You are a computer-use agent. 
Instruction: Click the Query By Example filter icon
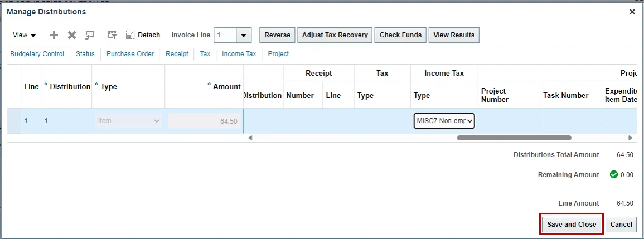(x=112, y=35)
